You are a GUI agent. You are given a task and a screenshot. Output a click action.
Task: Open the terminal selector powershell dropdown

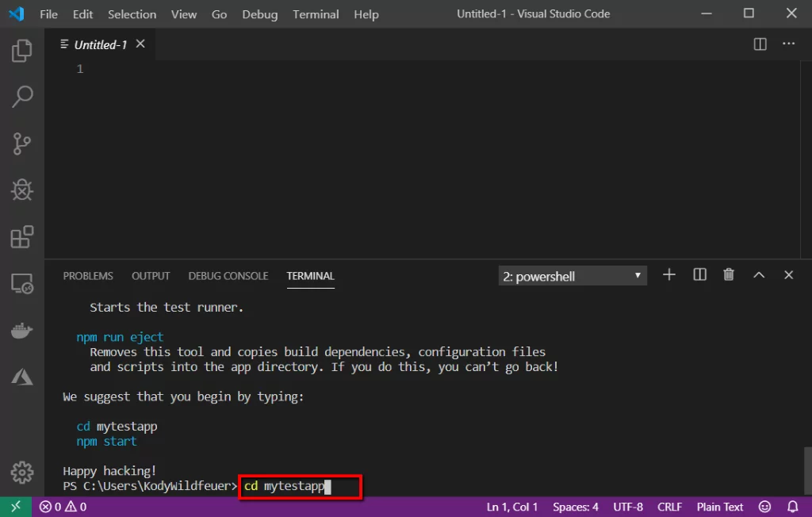[x=573, y=276]
